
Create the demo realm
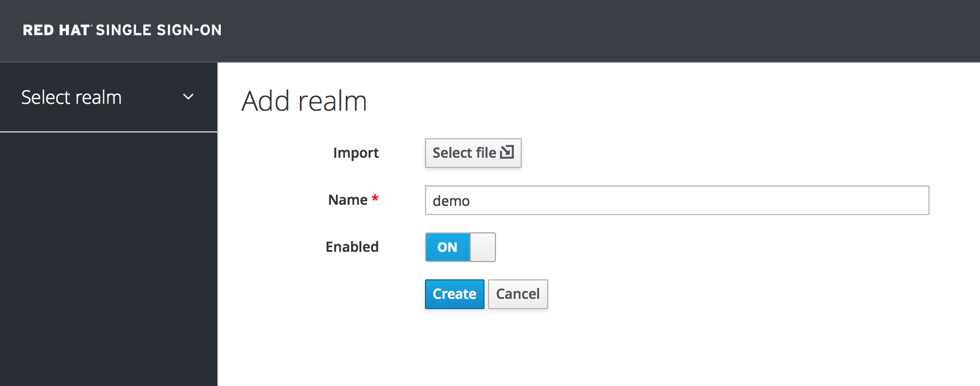[x=454, y=294]
